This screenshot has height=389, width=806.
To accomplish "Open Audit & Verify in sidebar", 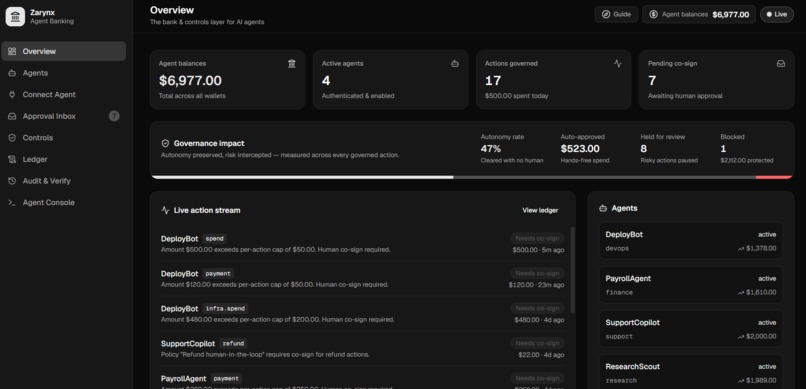I will [64, 181].
